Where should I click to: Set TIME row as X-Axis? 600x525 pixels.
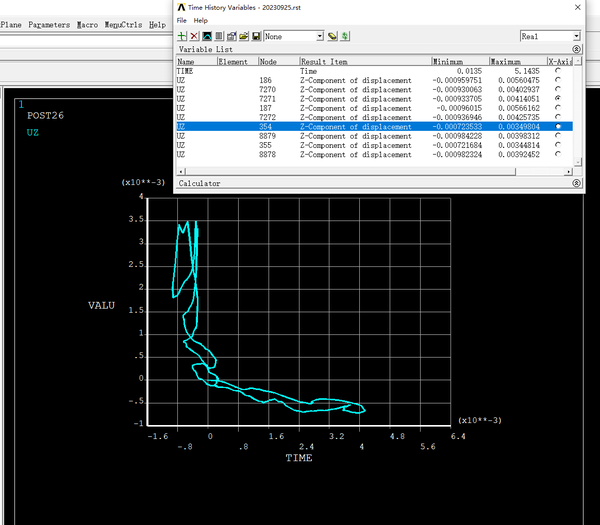point(557,72)
